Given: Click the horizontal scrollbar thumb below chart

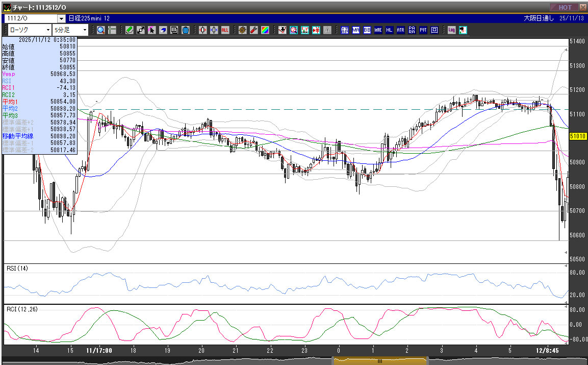Looking at the screenshot, I should [379, 360].
